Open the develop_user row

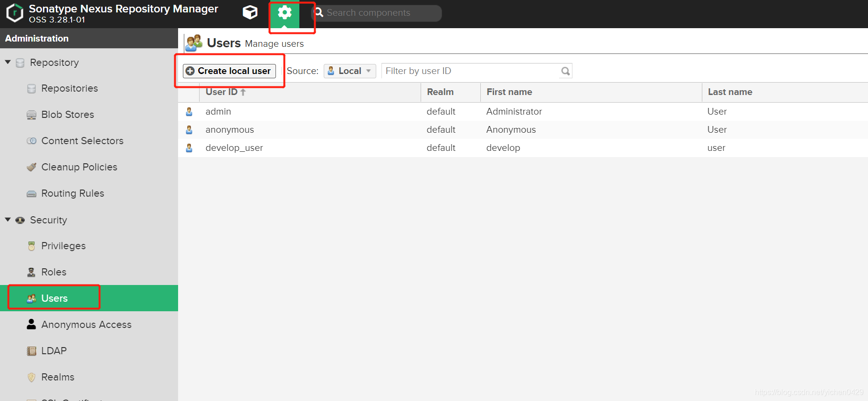[523, 148]
